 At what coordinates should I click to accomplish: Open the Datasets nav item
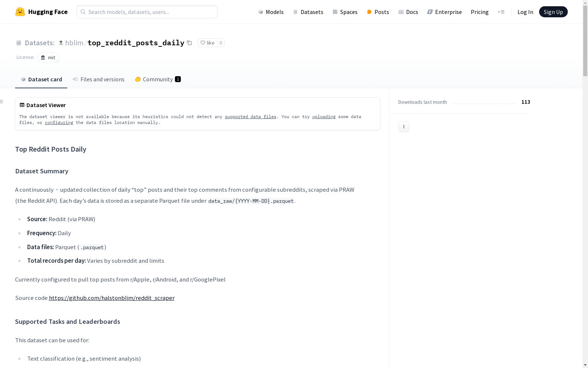[308, 12]
